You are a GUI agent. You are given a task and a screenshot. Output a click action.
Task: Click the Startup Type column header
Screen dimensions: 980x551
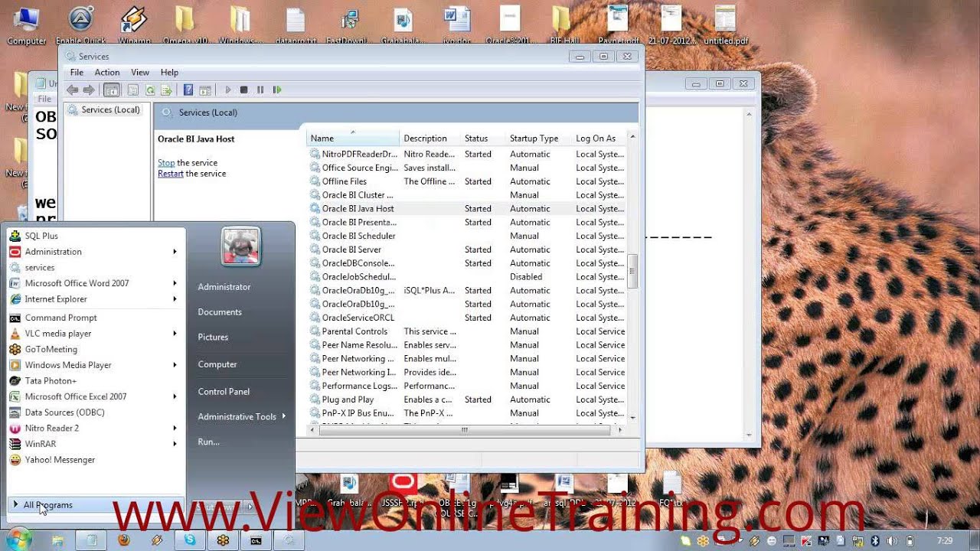click(x=538, y=139)
